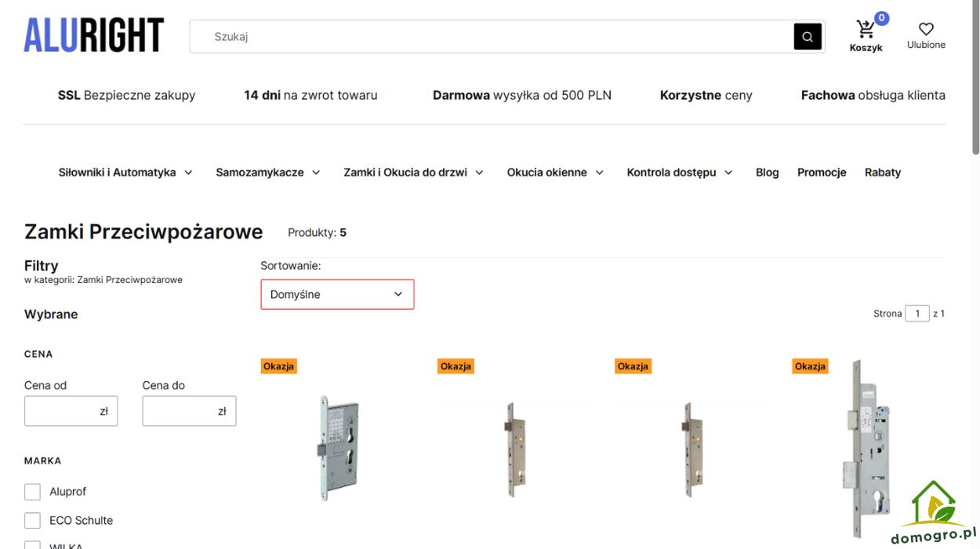
Task: Click the Cena od price field
Action: pyautogui.click(x=71, y=411)
